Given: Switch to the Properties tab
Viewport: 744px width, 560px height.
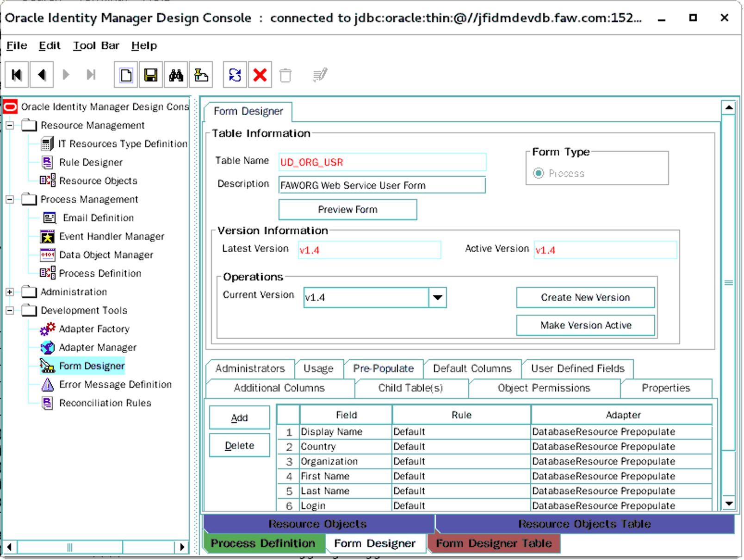Looking at the screenshot, I should 666,388.
